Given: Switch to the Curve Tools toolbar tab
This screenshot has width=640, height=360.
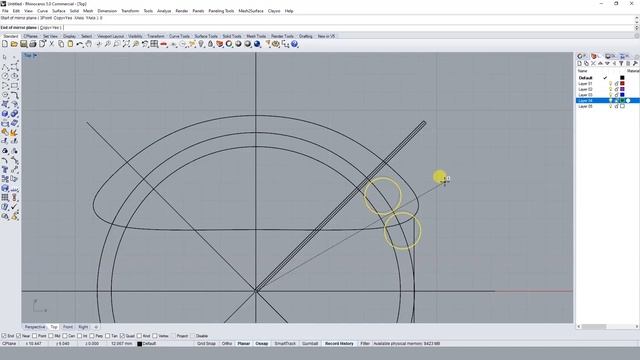Looking at the screenshot, I should point(179,36).
